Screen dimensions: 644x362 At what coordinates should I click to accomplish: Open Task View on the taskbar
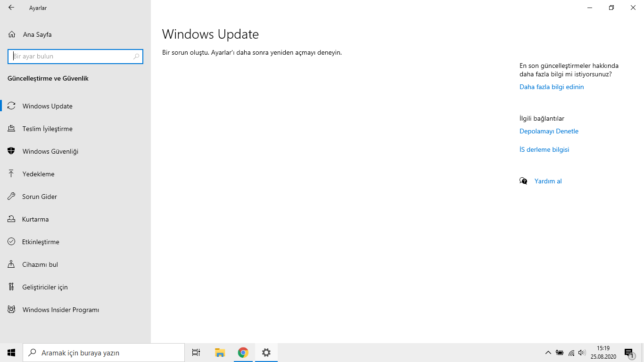pyautogui.click(x=196, y=353)
